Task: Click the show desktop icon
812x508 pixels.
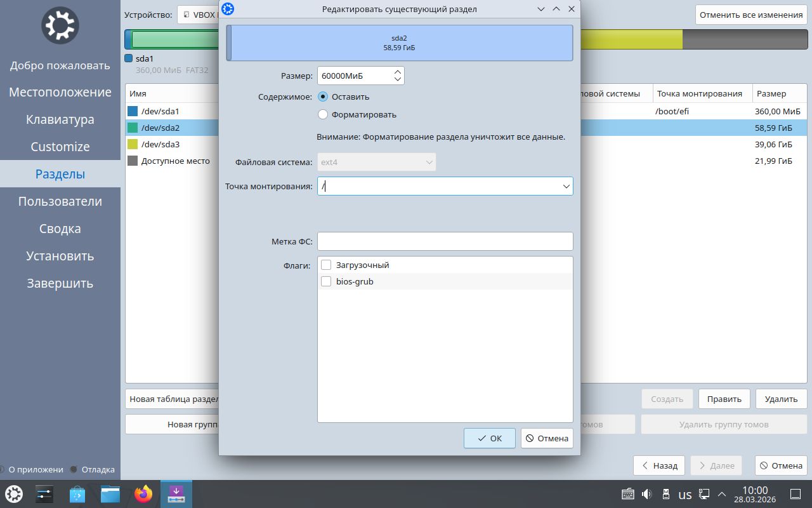Action: pos(795,494)
